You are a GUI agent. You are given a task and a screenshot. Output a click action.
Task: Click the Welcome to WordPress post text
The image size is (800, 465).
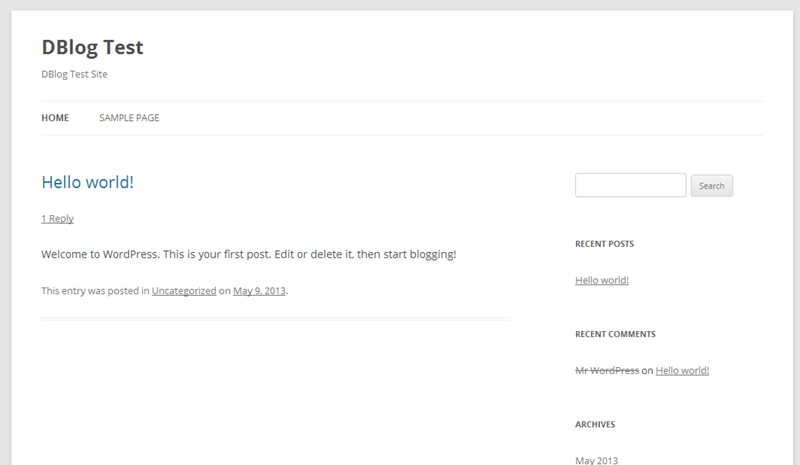[249, 254]
